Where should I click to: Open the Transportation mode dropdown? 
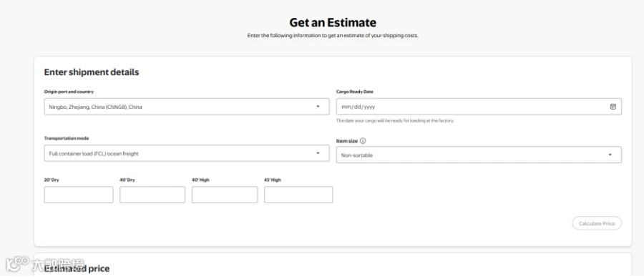click(187, 153)
